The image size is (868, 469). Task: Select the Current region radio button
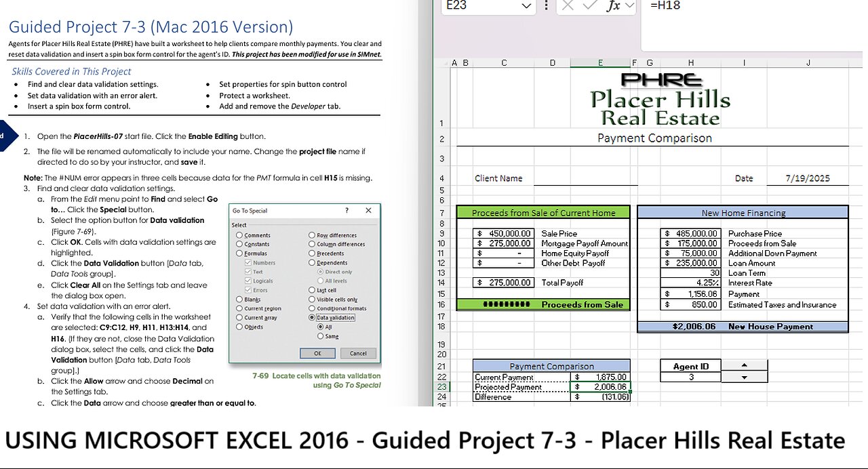pyautogui.click(x=239, y=308)
